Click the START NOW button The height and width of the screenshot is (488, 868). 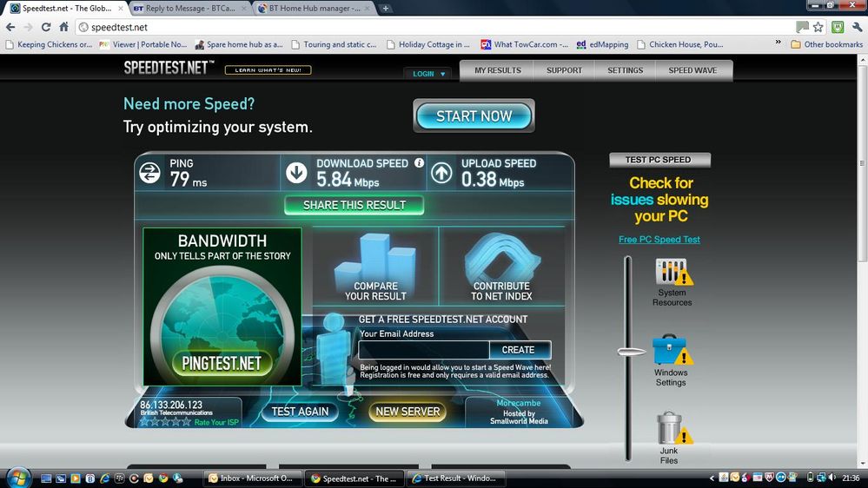pos(474,116)
